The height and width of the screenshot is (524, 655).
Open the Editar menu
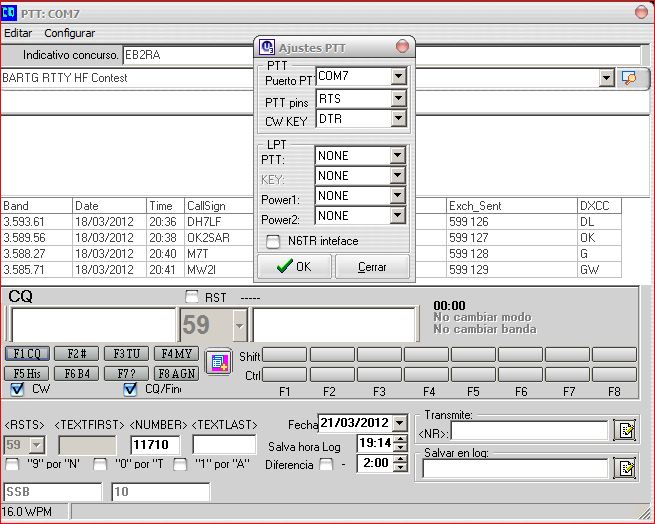[18, 33]
